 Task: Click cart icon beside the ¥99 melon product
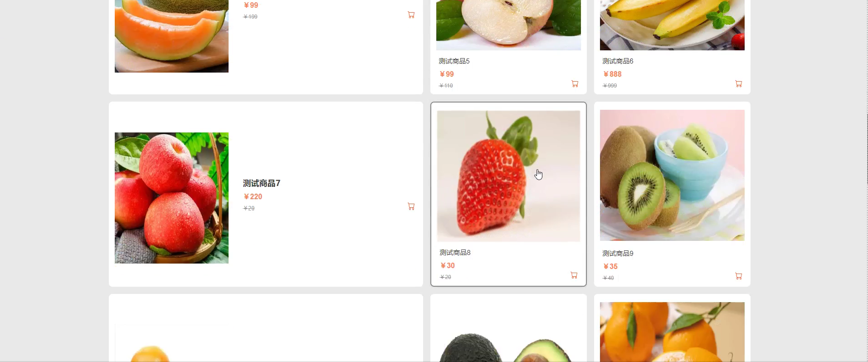pos(411,15)
